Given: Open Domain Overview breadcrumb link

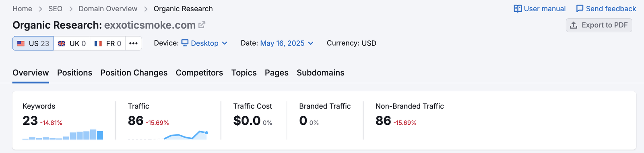Looking at the screenshot, I should [x=108, y=8].
